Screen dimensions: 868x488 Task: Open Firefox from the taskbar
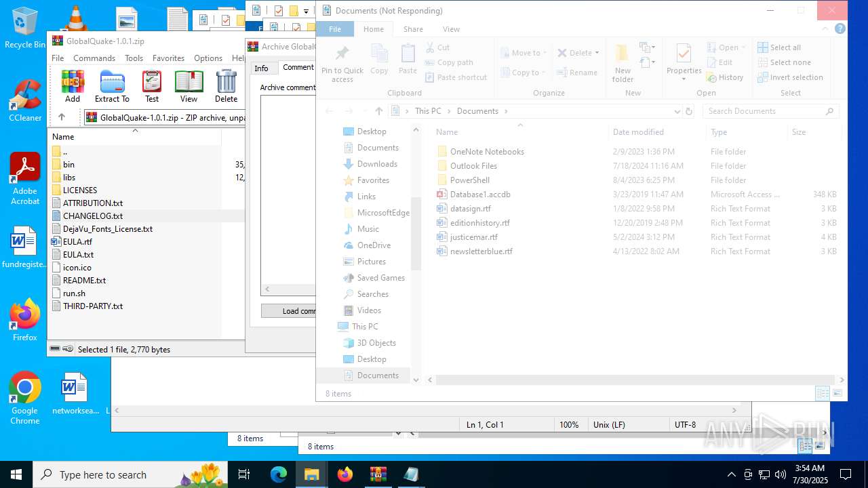click(x=345, y=474)
